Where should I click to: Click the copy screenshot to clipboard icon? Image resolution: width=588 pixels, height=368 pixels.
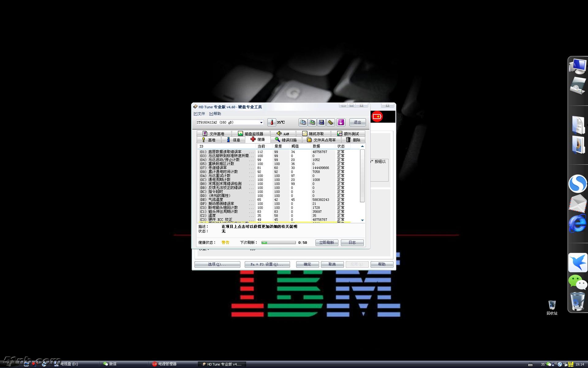312,122
